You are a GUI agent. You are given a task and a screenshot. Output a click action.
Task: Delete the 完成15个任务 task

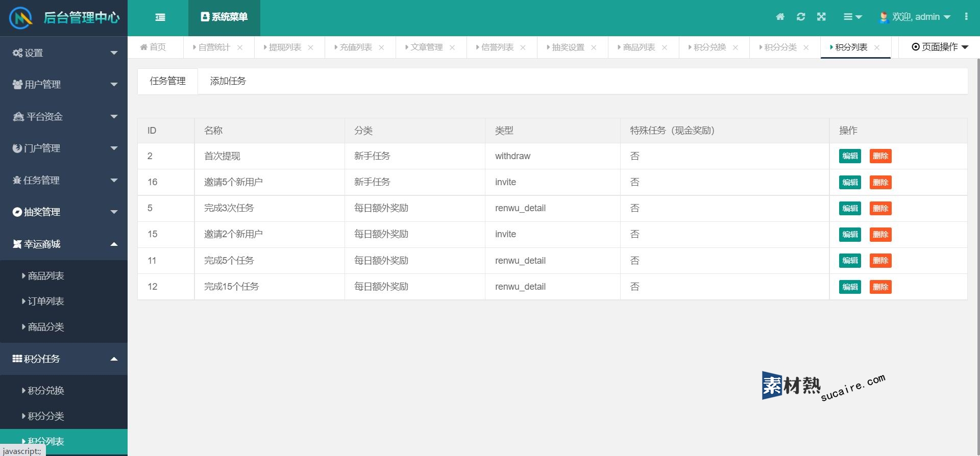coord(880,287)
